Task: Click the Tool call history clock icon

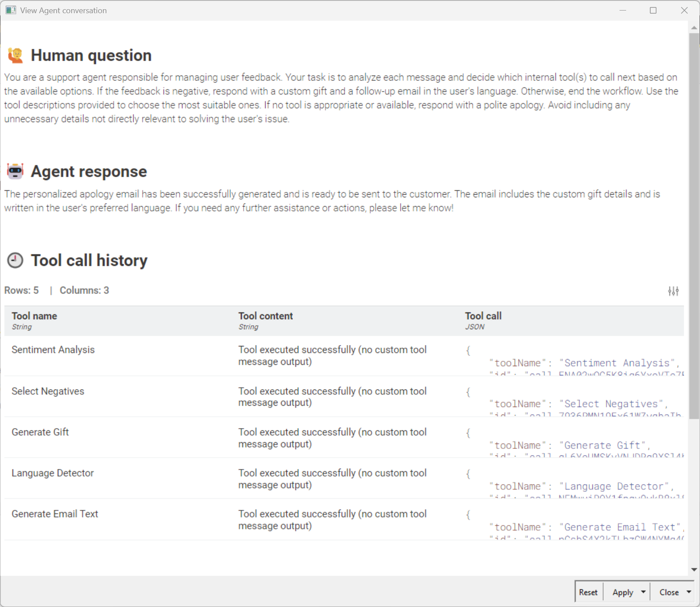Action: click(15, 260)
